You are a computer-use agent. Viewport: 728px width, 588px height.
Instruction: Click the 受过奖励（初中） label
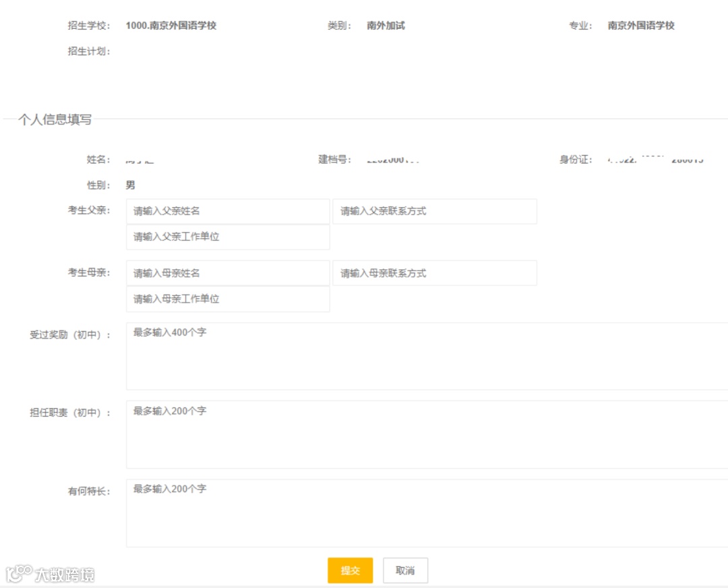click(x=69, y=335)
